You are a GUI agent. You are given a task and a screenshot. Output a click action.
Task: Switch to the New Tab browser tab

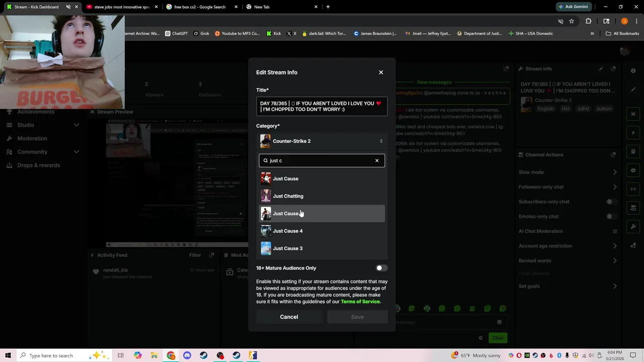[x=282, y=7]
